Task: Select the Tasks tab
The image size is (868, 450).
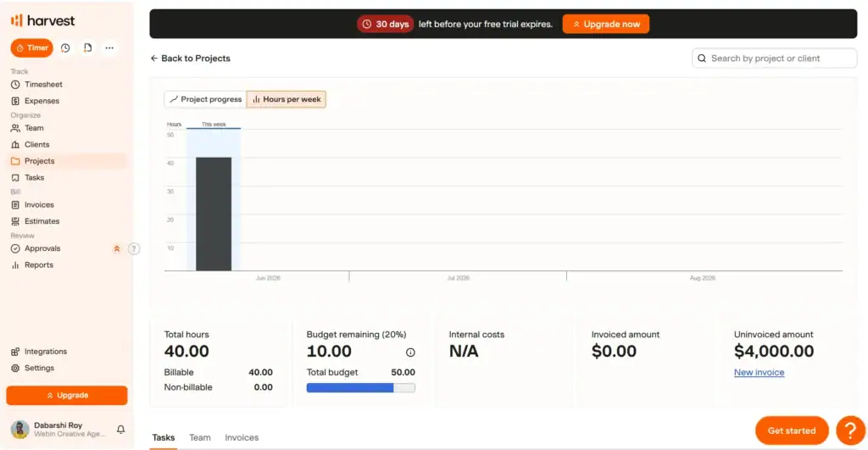Action: tap(164, 437)
